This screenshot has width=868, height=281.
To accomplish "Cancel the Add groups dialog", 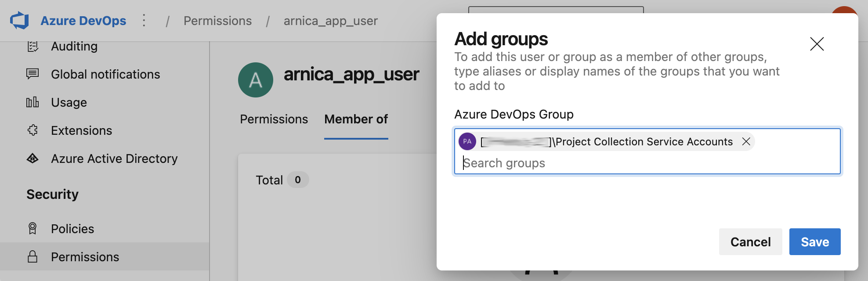I will 750,242.
